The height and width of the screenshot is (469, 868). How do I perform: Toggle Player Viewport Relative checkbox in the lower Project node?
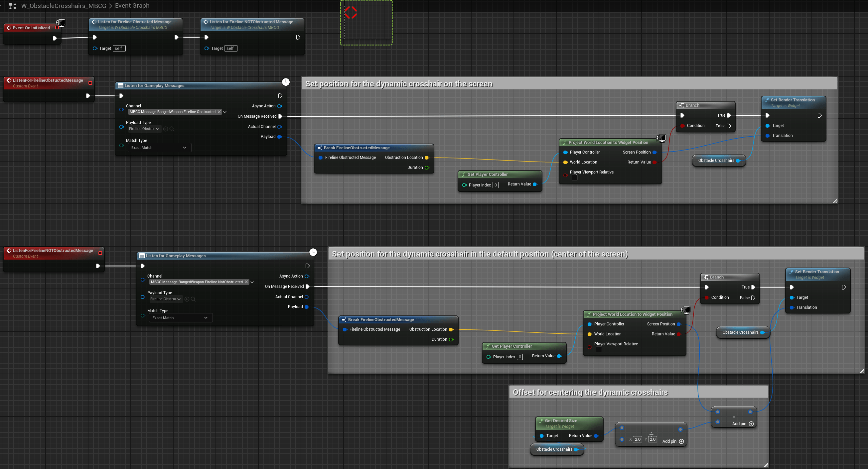click(x=599, y=349)
